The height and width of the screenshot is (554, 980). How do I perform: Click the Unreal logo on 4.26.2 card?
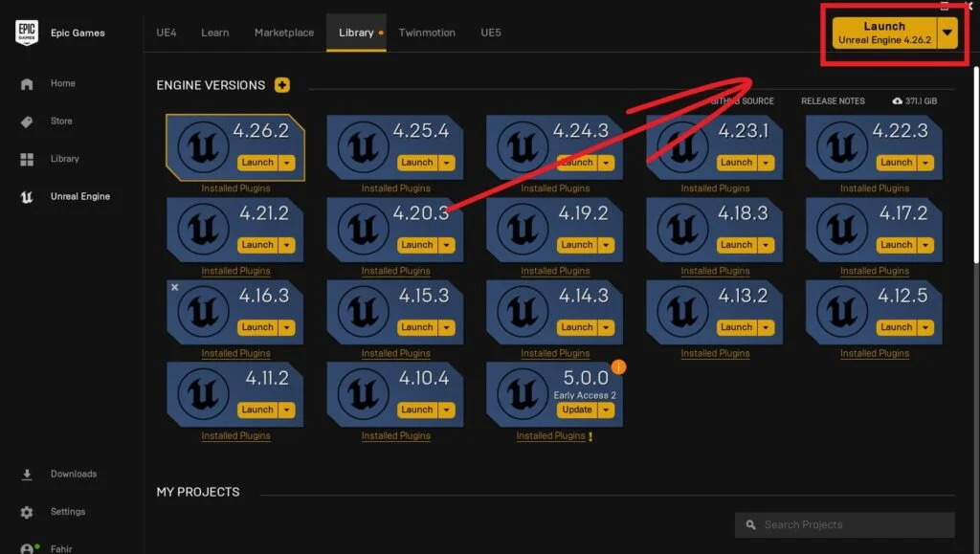tap(203, 146)
